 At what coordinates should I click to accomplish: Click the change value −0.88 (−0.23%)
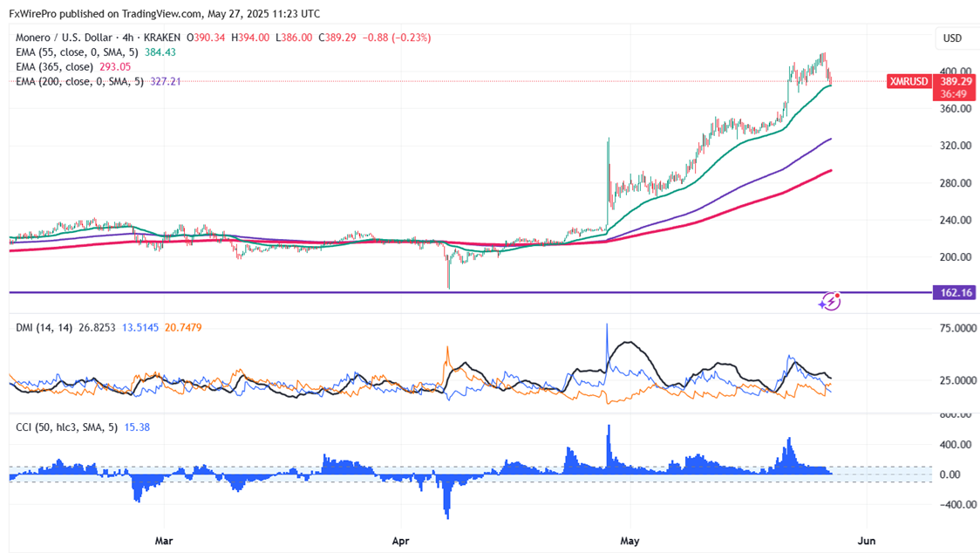coord(396,38)
